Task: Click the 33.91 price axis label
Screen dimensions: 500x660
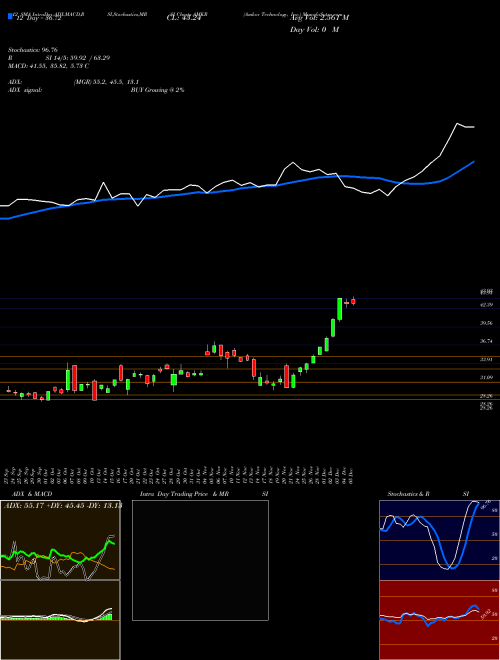Action: coord(486,359)
